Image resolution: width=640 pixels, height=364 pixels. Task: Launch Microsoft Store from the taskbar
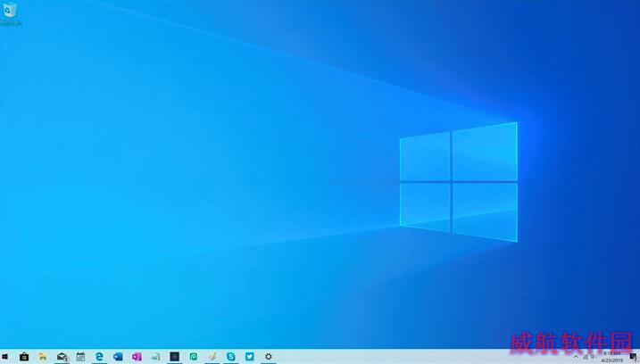24,357
